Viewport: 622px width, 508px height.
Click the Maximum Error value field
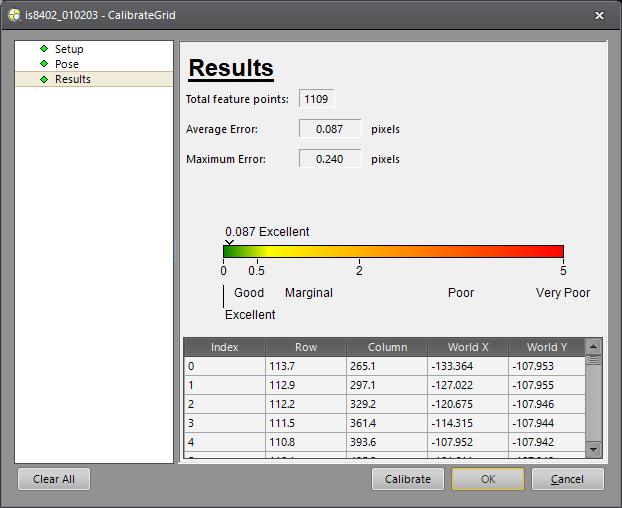pos(330,159)
